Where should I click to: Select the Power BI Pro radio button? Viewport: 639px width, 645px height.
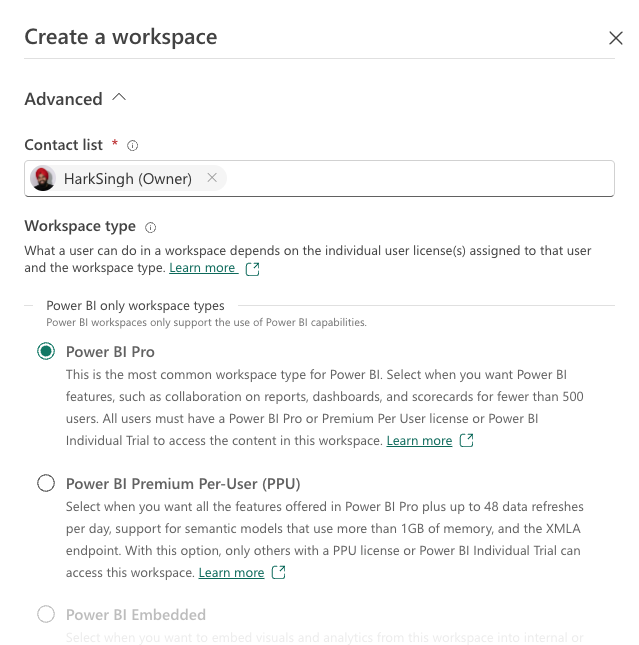(46, 351)
